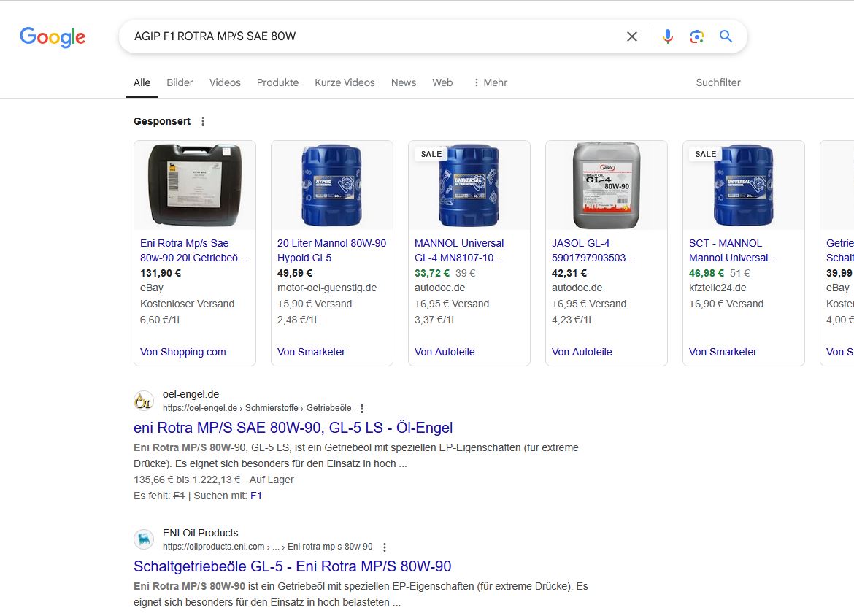Expand the Mehr dropdown menu
This screenshot has width=854, height=616.
coord(490,82)
